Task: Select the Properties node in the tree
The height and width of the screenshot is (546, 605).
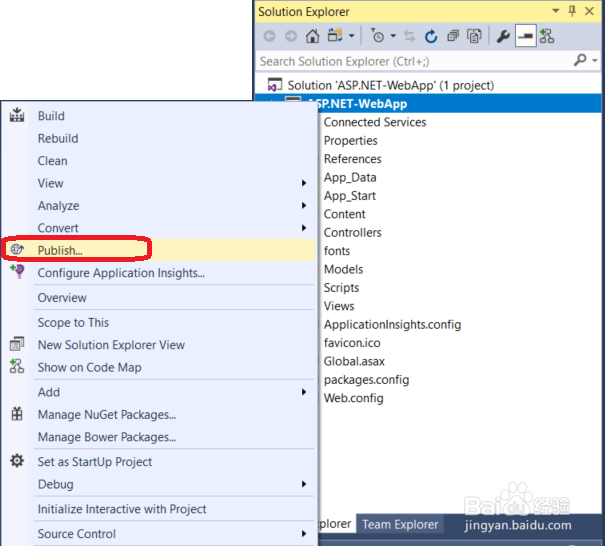Action: [350, 141]
